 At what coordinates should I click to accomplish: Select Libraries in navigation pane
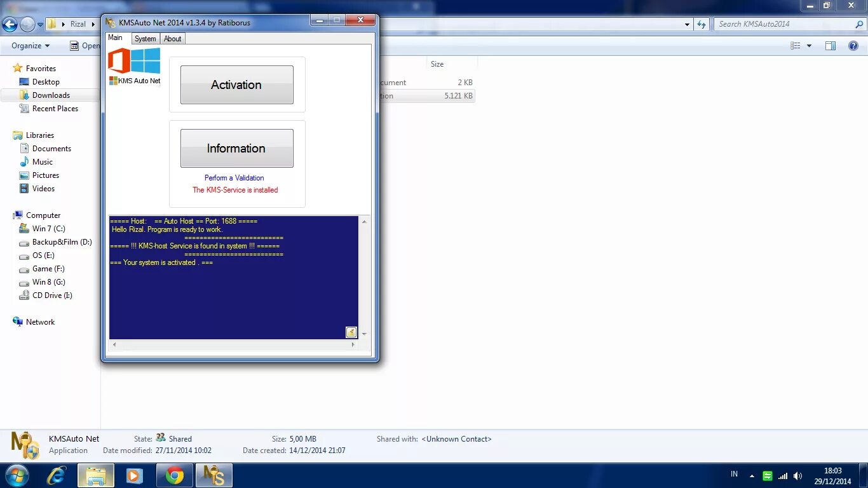(x=40, y=135)
